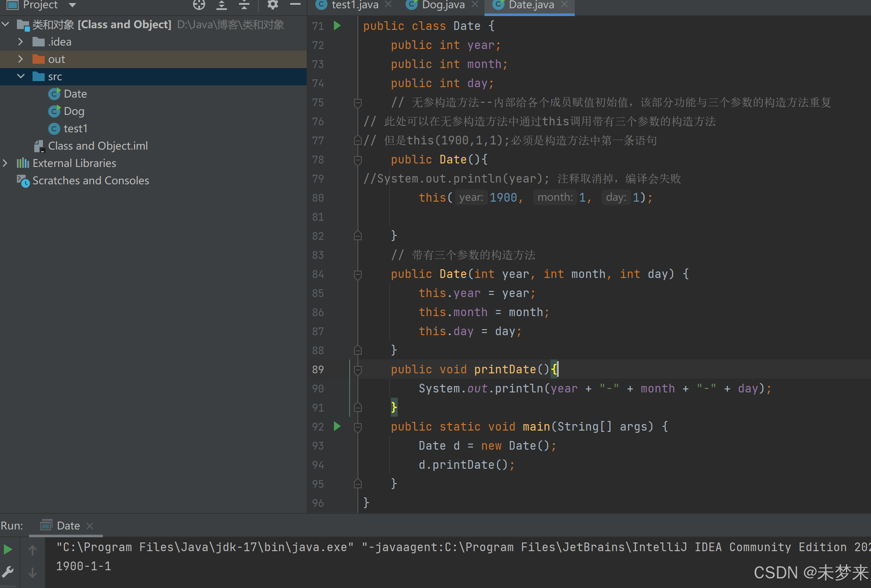This screenshot has height=588, width=871.
Task: Click the 'Run:' panel label
Action: coord(12,526)
